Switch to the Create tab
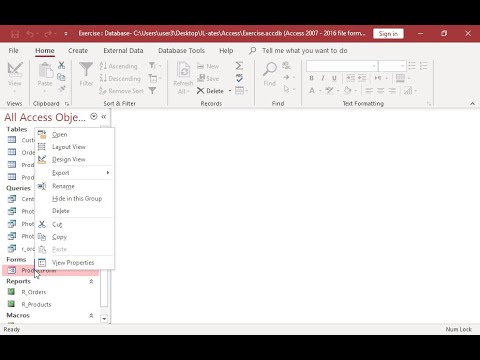 click(x=78, y=51)
